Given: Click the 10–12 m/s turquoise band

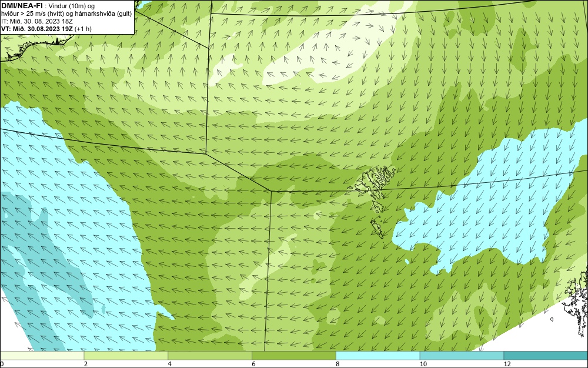Looking at the screenshot, I should pos(462,356).
